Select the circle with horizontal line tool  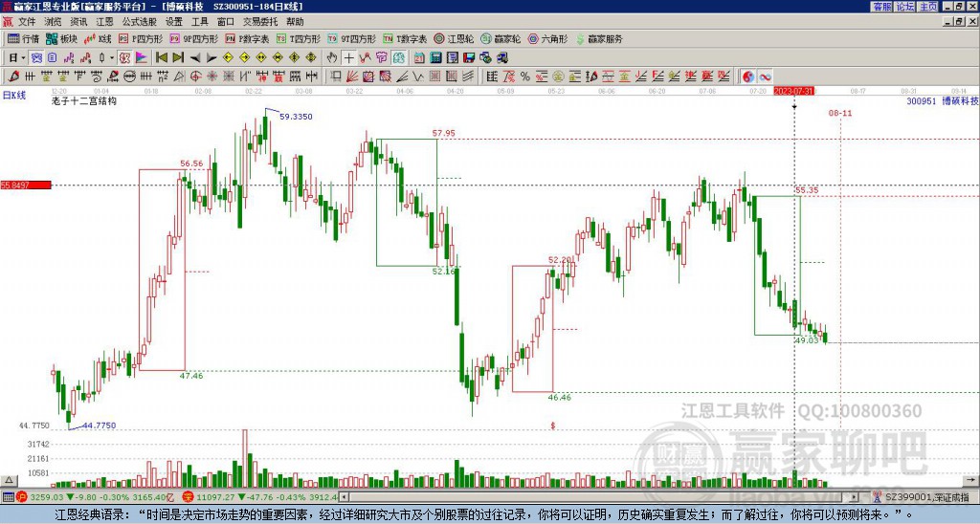[x=130, y=76]
